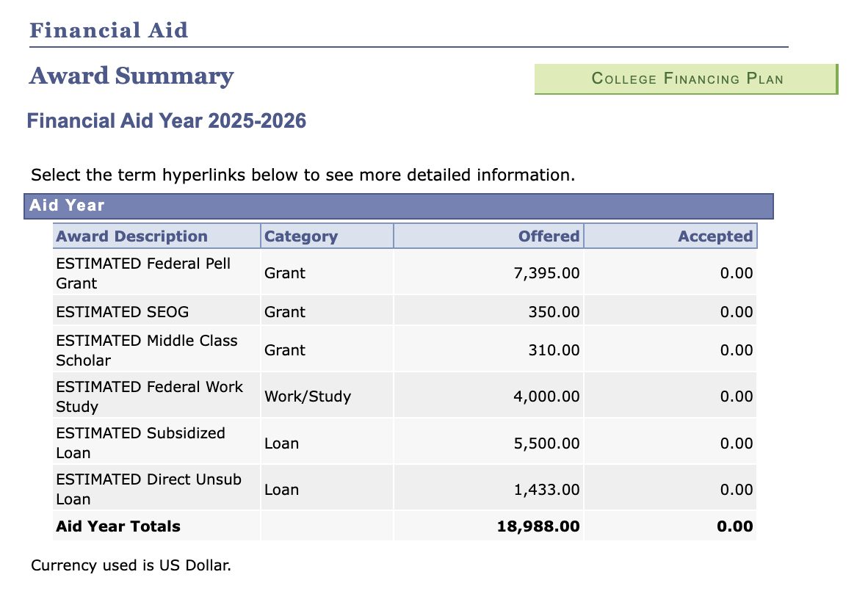Viewport: 868px width, 605px height.
Task: Click the Award Summary page title
Action: coord(131,76)
